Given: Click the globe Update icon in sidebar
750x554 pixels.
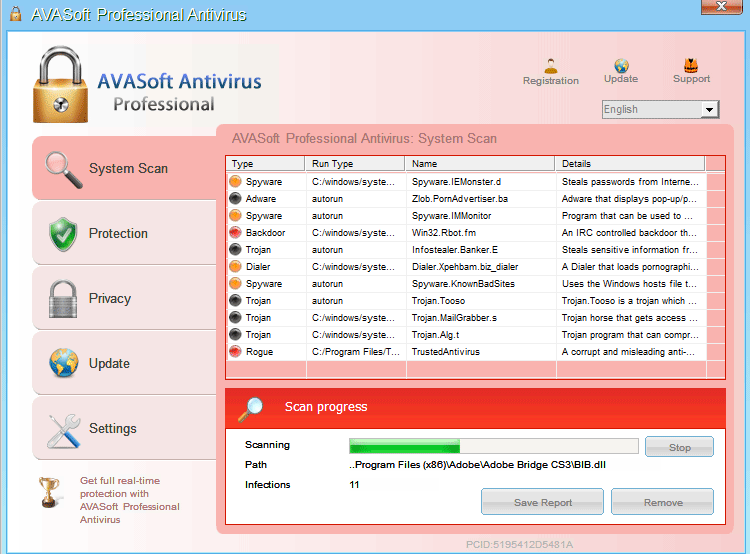Looking at the screenshot, I should (63, 363).
